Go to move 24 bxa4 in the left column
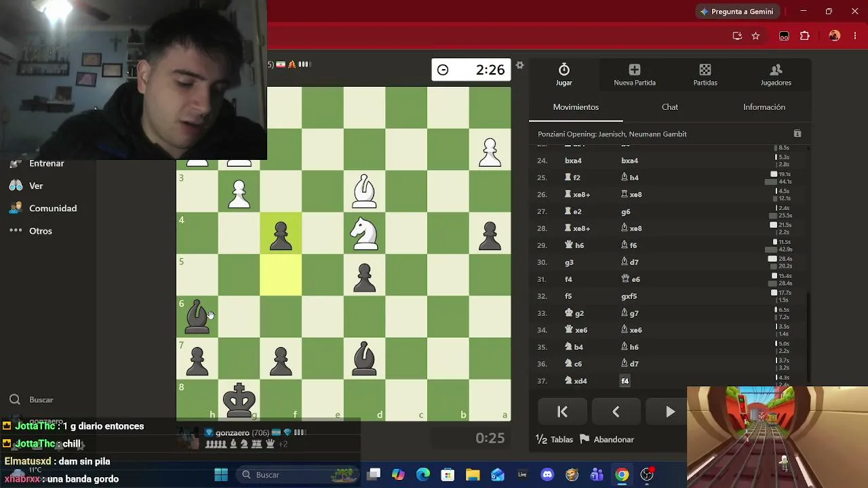The image size is (868, 488). tap(573, 161)
